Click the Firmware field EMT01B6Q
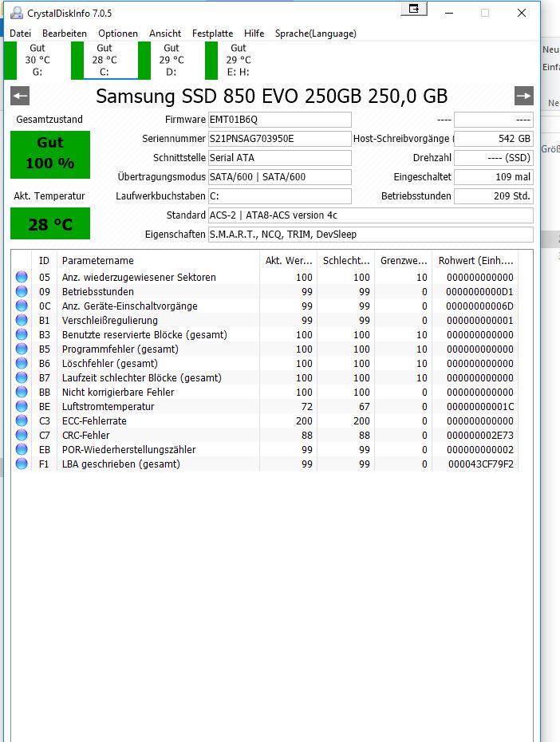Image resolution: width=560 pixels, height=742 pixels. (x=280, y=120)
